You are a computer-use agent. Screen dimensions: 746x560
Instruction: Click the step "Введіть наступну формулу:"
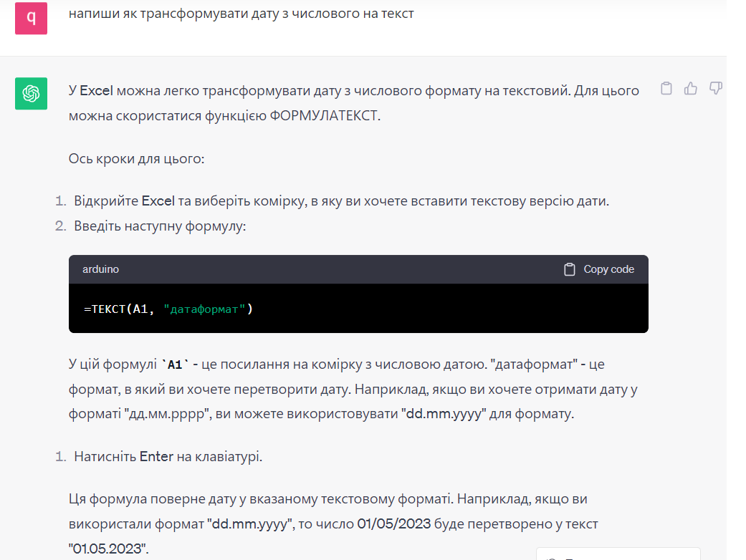click(x=160, y=226)
